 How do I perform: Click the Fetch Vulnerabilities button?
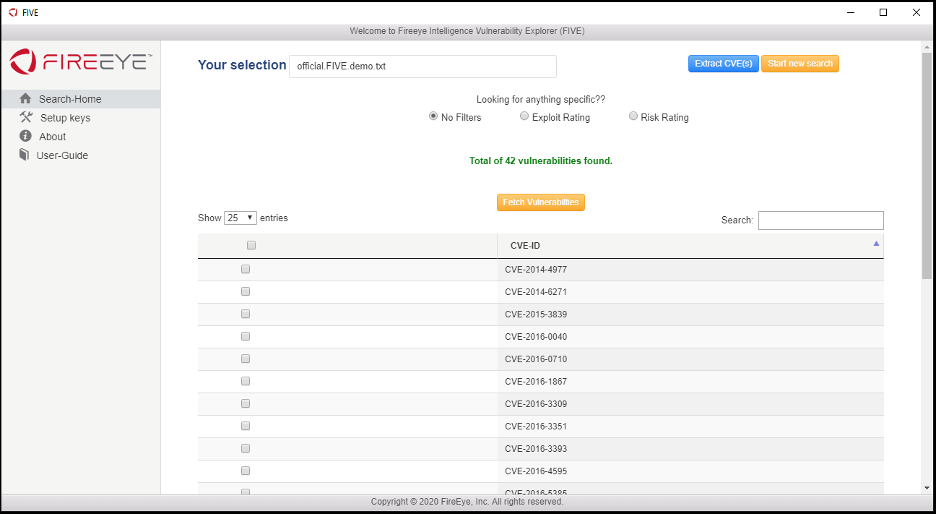click(x=541, y=202)
